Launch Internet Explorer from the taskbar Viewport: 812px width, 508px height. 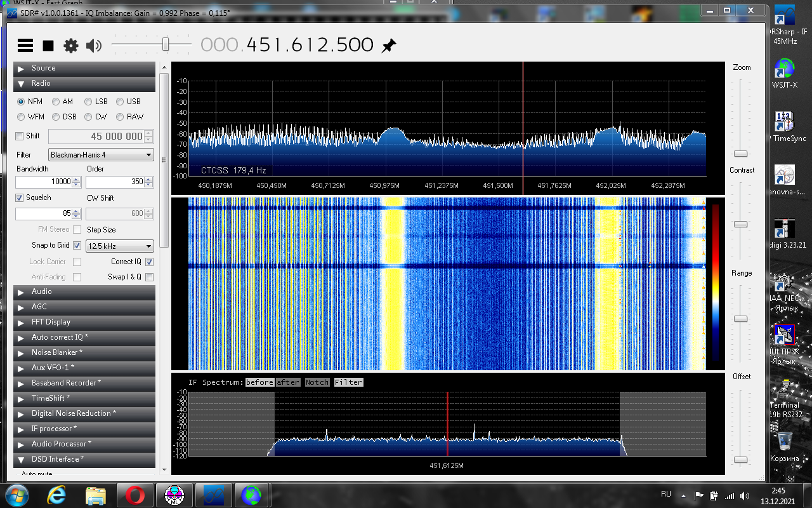[x=56, y=494]
